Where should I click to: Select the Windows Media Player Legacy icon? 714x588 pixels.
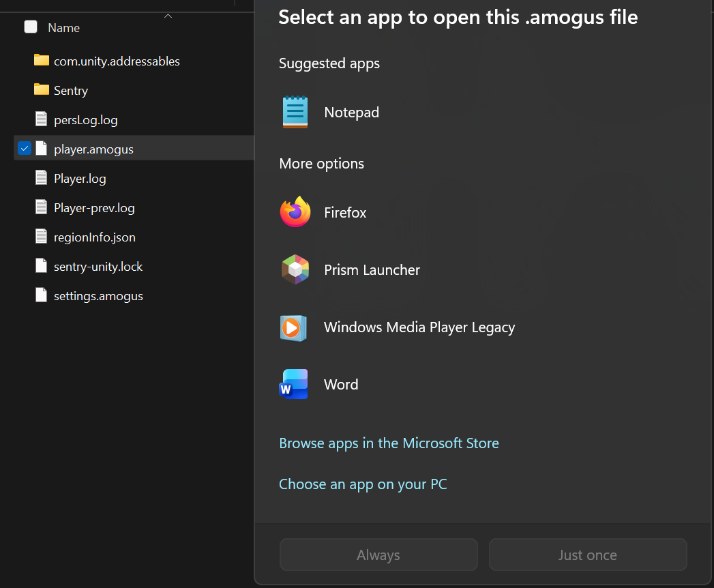[294, 327]
